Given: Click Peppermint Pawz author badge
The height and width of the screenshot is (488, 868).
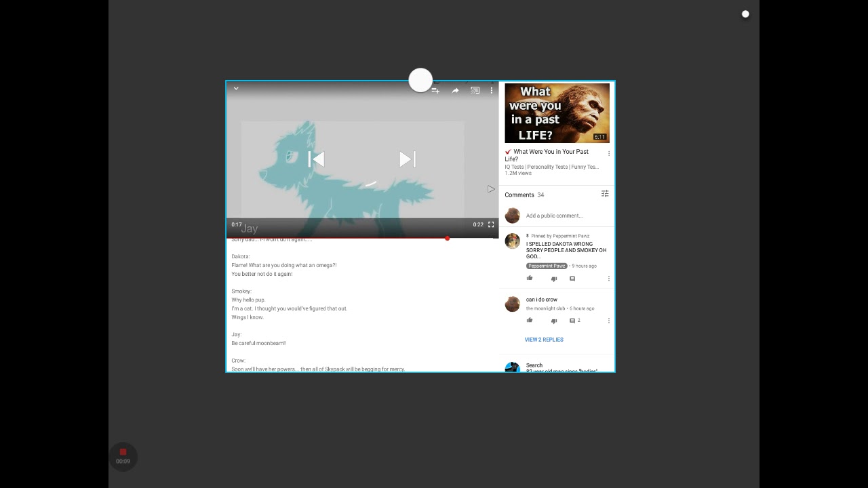Looking at the screenshot, I should 547,266.
